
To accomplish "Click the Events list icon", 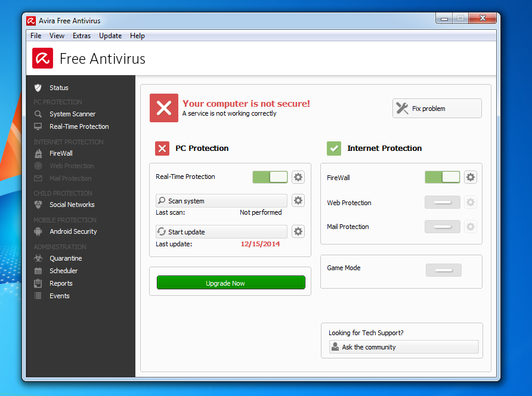I will (38, 296).
